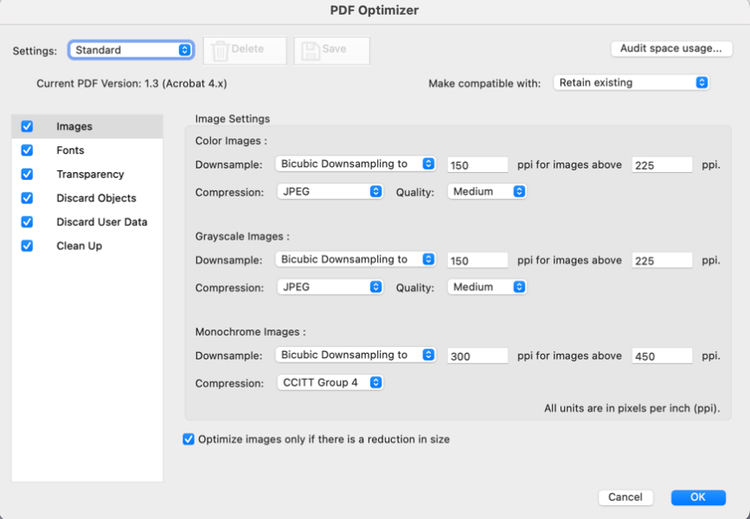Click Color Images 150 ppi field

click(x=478, y=165)
